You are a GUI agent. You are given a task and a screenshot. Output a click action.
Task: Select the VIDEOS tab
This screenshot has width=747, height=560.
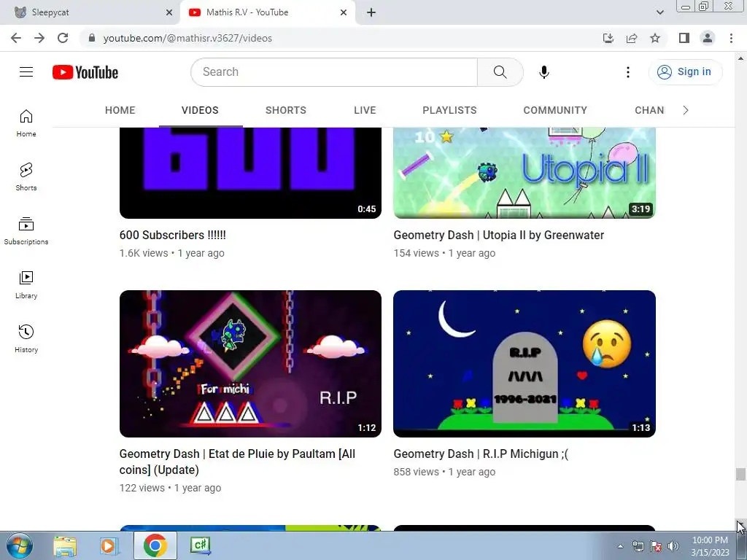[x=200, y=111]
